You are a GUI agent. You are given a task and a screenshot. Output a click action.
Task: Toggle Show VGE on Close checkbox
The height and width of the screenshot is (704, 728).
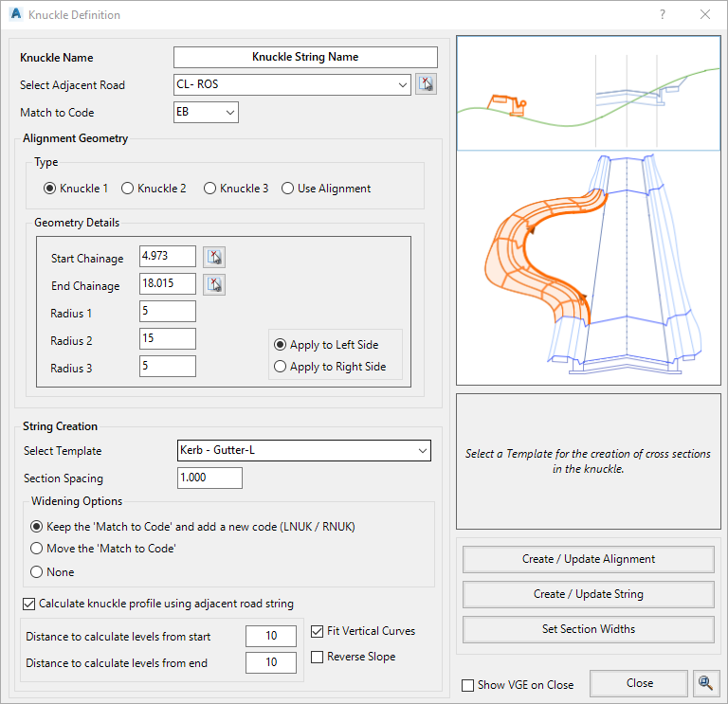tap(468, 685)
